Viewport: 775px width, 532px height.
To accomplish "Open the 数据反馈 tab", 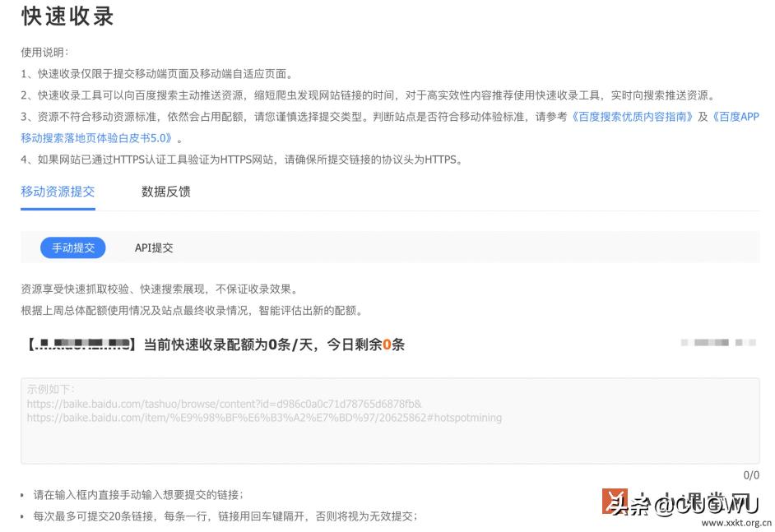I will pos(165,192).
